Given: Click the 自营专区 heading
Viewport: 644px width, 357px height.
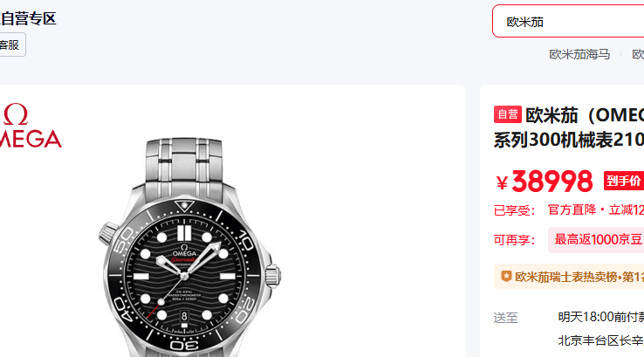Looking at the screenshot, I should 28,18.
